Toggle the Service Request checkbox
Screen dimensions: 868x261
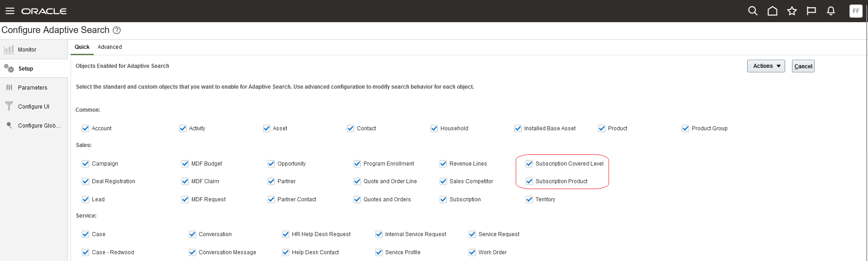tap(472, 234)
